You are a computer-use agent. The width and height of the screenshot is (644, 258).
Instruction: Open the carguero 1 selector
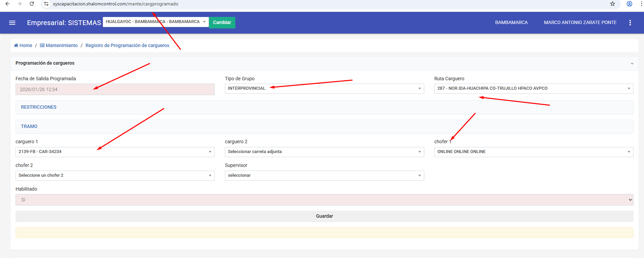[115, 152]
